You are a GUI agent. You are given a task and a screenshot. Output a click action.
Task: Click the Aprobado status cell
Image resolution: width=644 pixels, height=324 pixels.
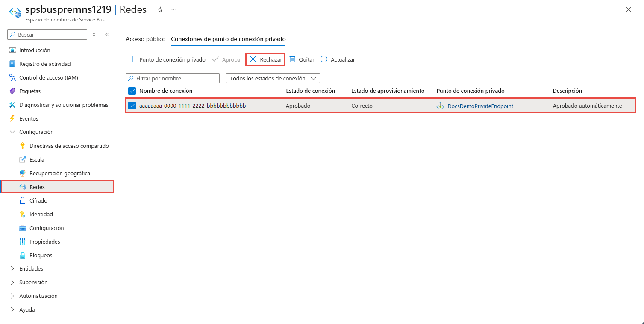click(298, 106)
